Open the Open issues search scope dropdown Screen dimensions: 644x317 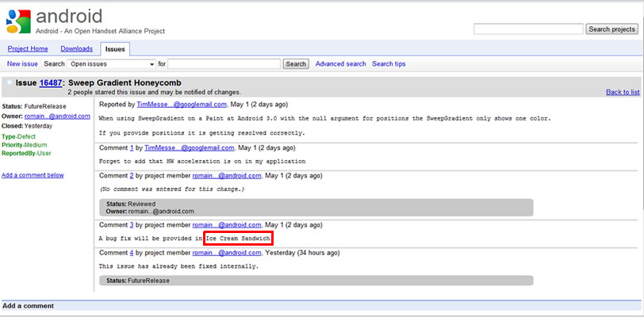[111, 63]
